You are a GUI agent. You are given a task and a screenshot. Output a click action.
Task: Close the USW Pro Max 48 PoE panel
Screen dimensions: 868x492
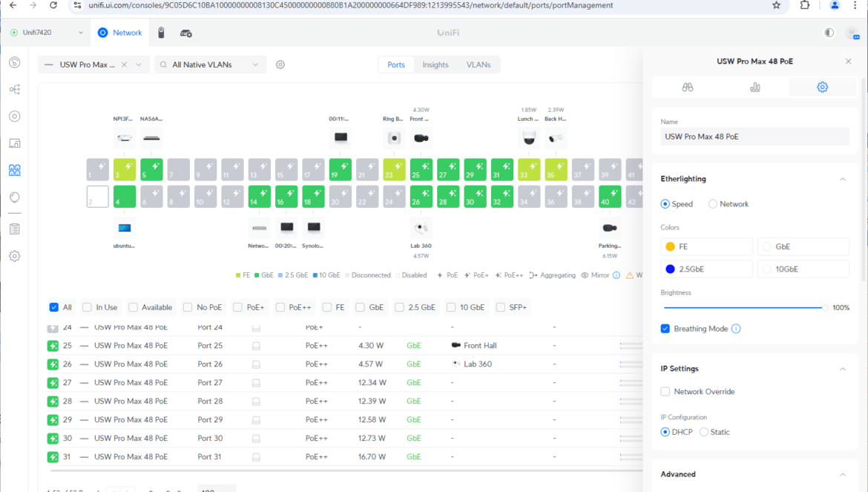tap(848, 62)
